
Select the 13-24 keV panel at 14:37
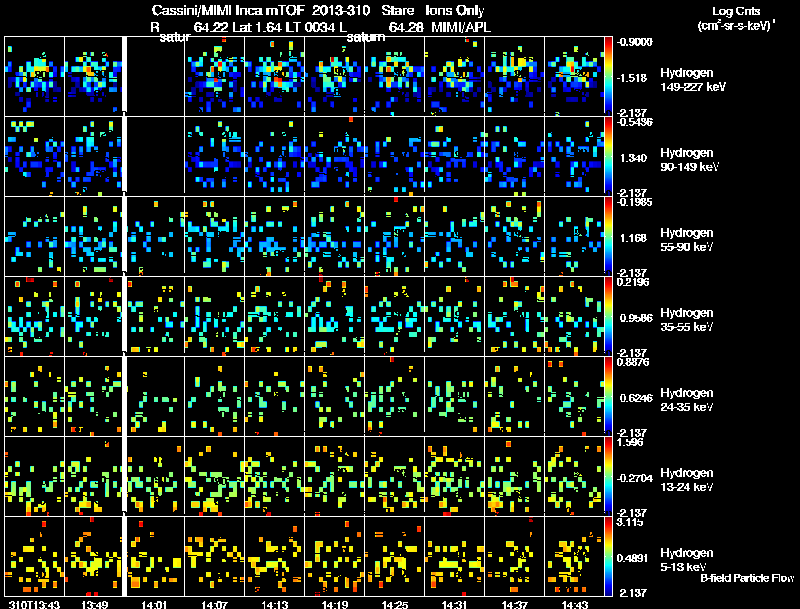[514, 476]
